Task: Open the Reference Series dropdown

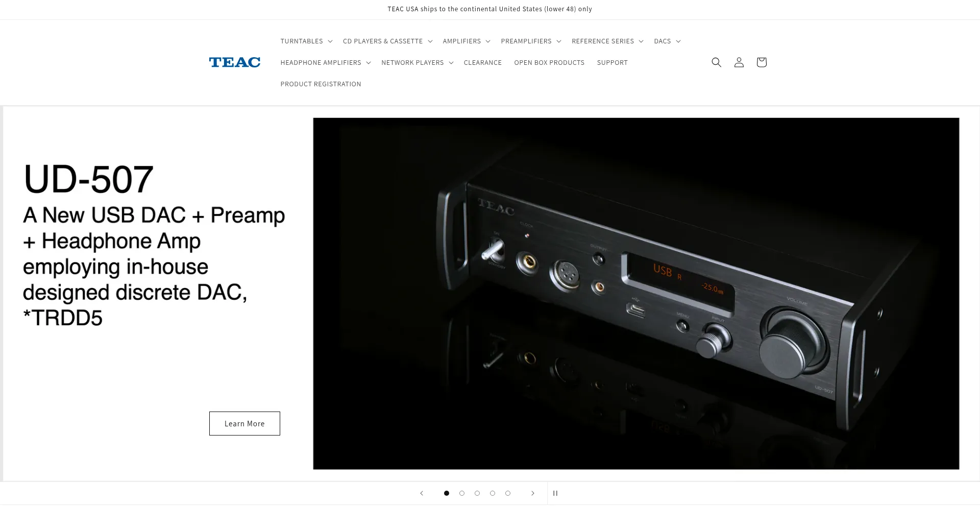Action: pyautogui.click(x=607, y=41)
